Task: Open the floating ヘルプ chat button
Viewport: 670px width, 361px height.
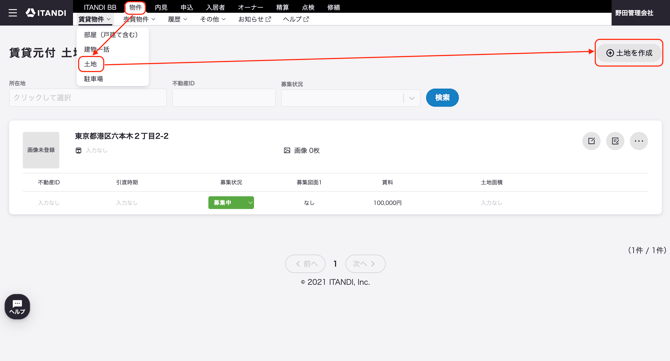Action: pyautogui.click(x=17, y=306)
